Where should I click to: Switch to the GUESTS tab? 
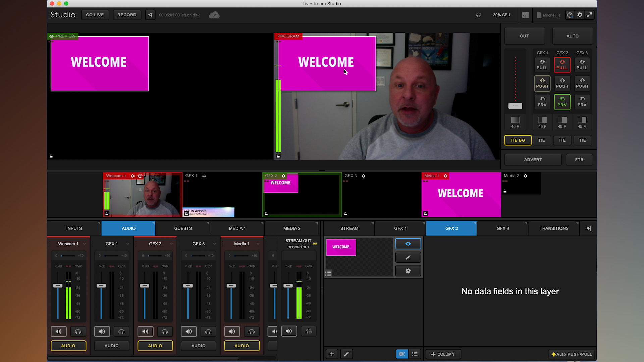183,228
